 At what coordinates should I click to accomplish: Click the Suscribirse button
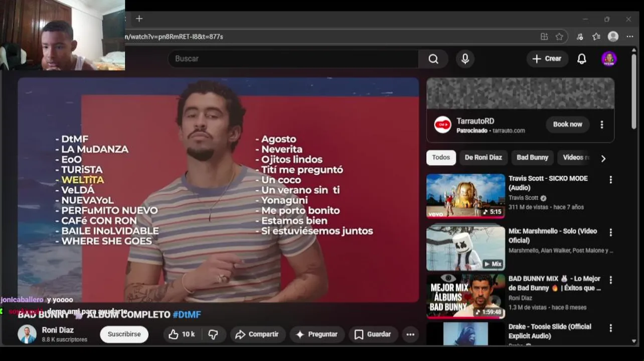coord(124,334)
